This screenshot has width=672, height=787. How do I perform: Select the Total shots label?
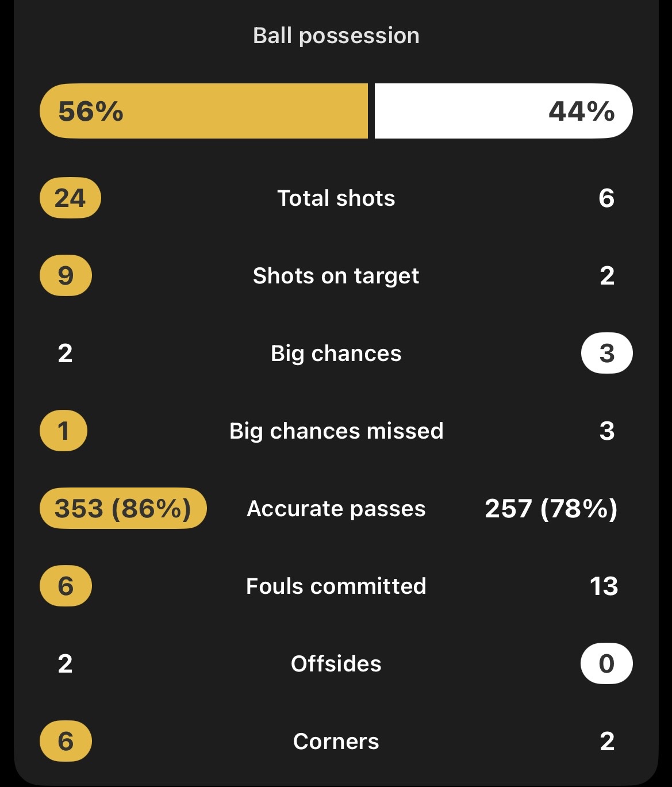coord(336,198)
